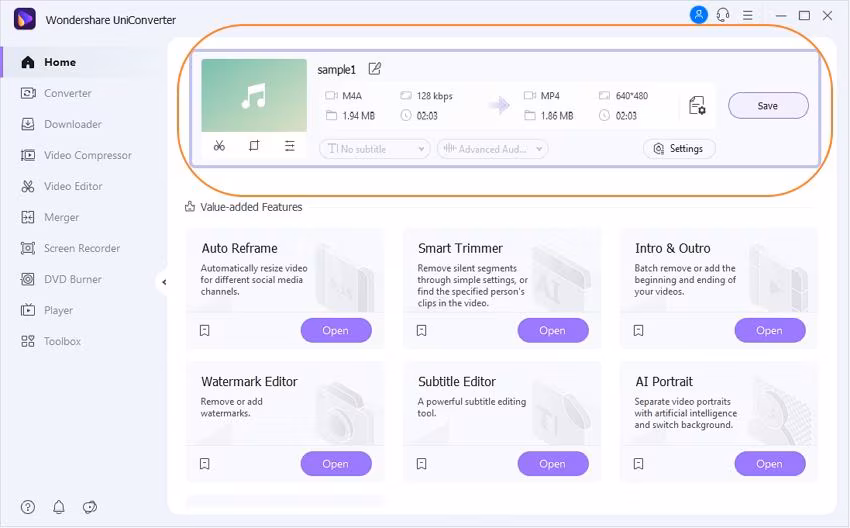This screenshot has height=528, width=850.
Task: Open the Auto Reframe tool
Action: [x=336, y=330]
